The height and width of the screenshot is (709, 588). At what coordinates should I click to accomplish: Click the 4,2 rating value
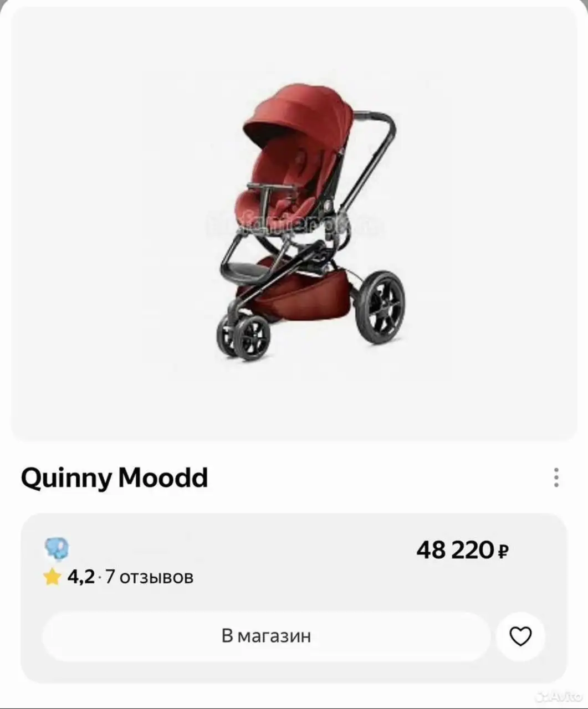pyautogui.click(x=81, y=577)
